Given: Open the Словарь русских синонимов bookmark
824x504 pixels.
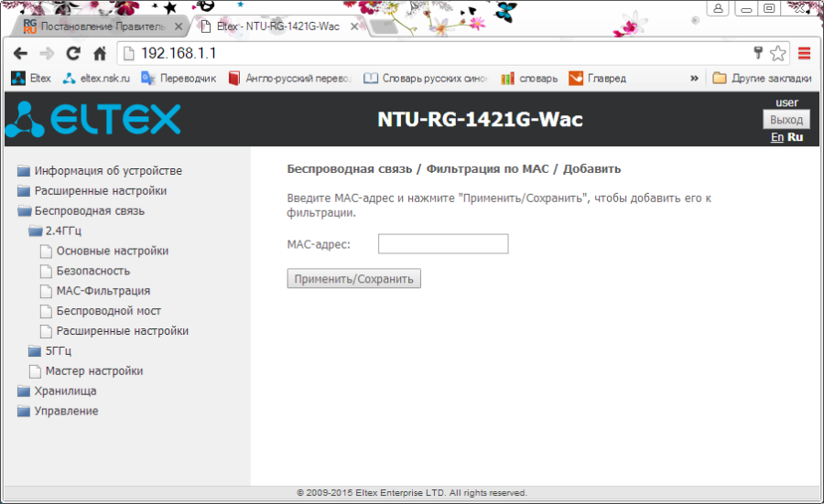Looking at the screenshot, I should pyautogui.click(x=426, y=79).
